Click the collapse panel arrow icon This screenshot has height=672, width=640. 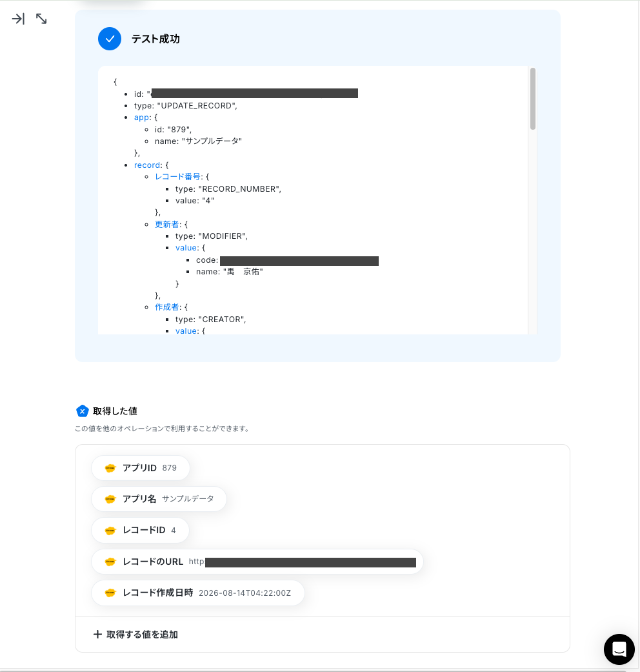coord(18,19)
